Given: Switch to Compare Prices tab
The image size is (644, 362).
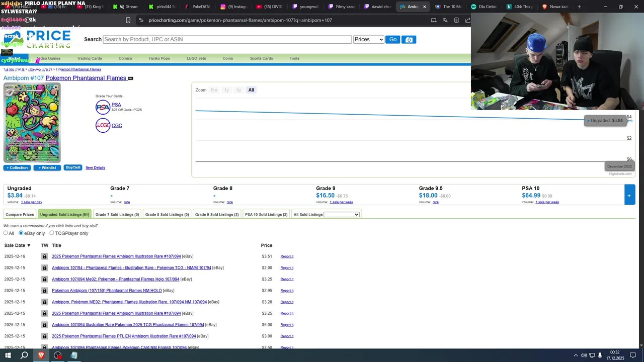Looking at the screenshot, I should click(x=20, y=215).
